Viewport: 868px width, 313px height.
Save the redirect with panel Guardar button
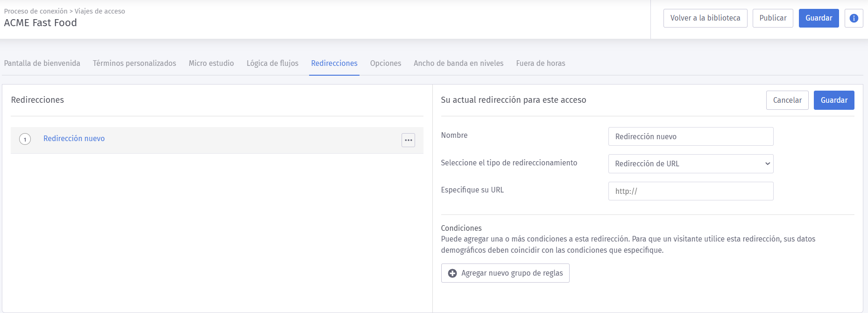pos(834,100)
